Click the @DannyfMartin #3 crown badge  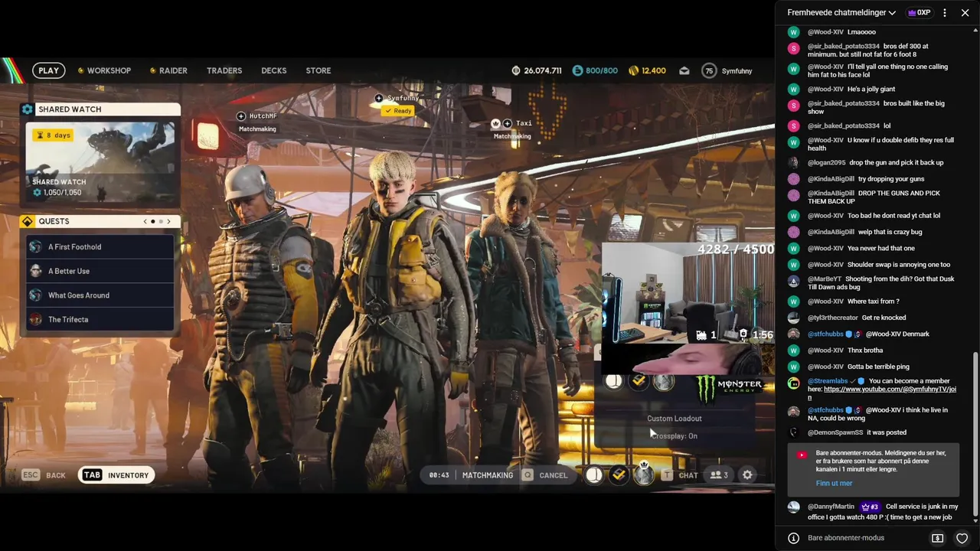[870, 507]
